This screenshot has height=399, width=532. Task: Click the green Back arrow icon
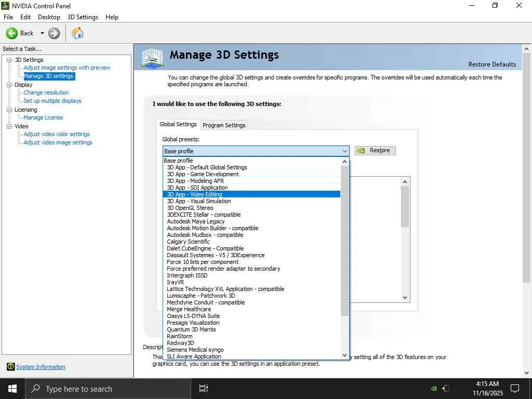pos(12,33)
